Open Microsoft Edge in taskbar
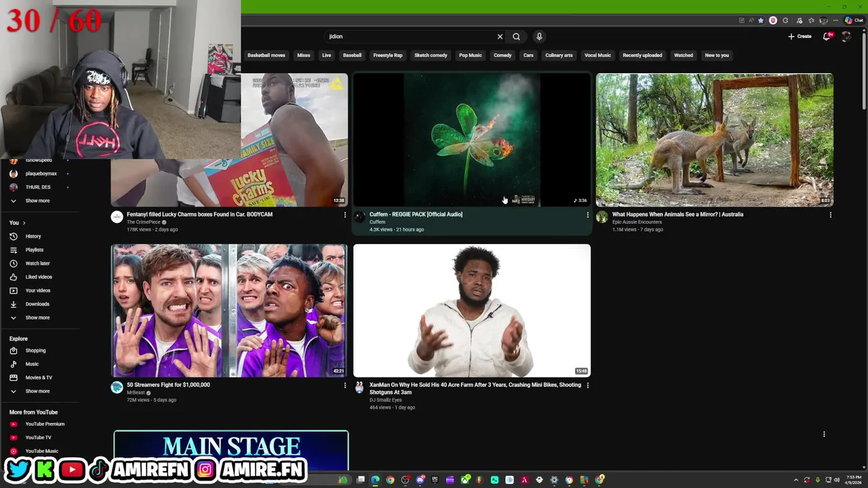Viewport: 868px width, 488px height. [x=375, y=480]
